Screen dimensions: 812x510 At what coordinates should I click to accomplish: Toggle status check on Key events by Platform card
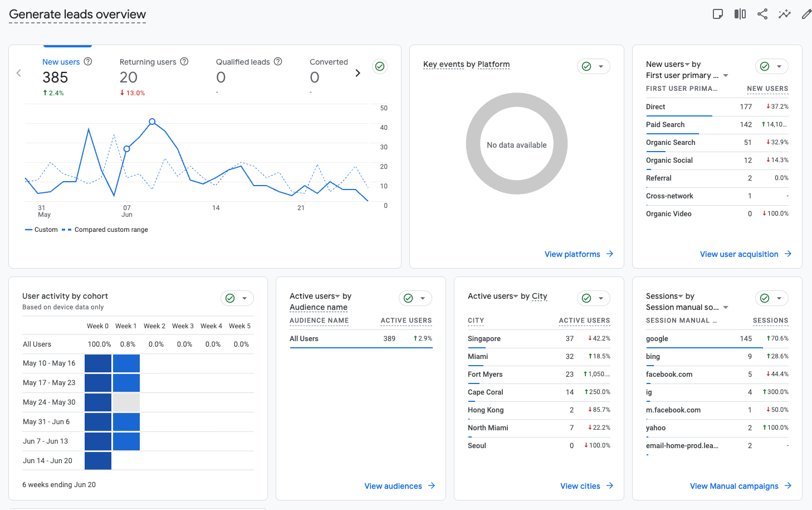(593, 66)
